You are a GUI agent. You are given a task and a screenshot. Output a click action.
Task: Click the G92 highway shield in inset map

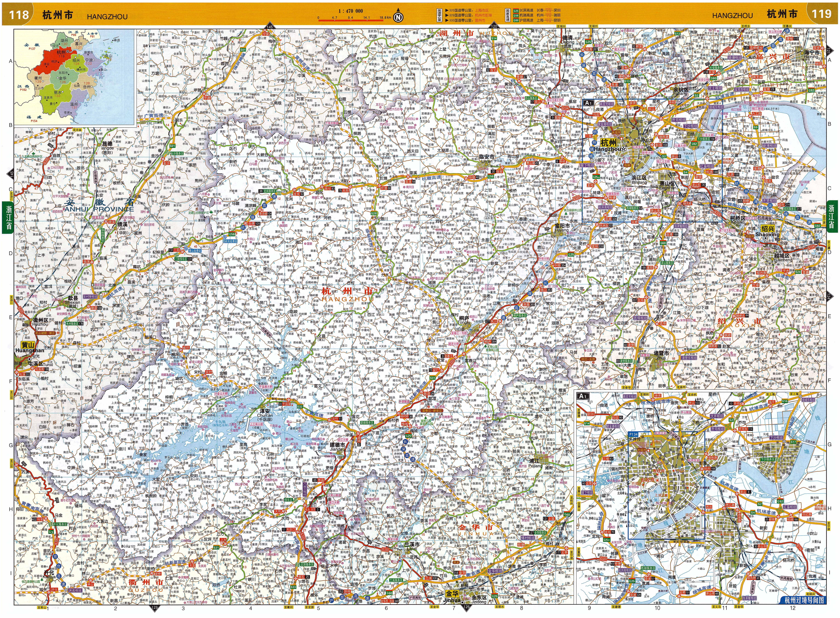coord(780,501)
